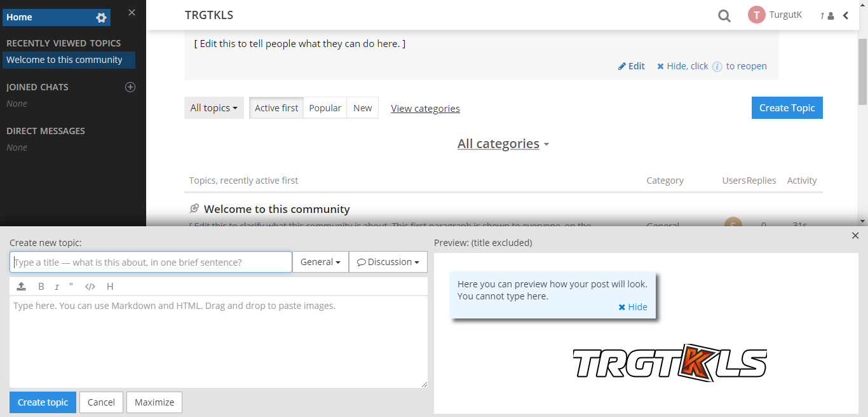868x417 pixels.
Task: Add a chat with the Joined Chats plus icon
Action: tap(130, 87)
